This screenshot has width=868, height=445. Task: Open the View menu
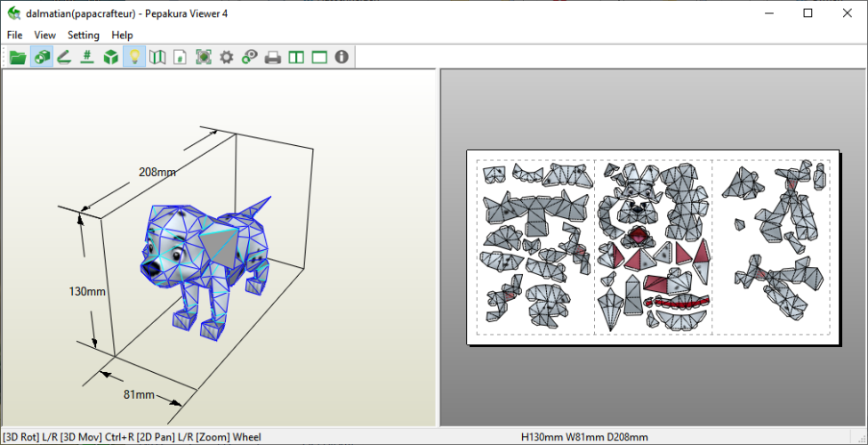(44, 35)
